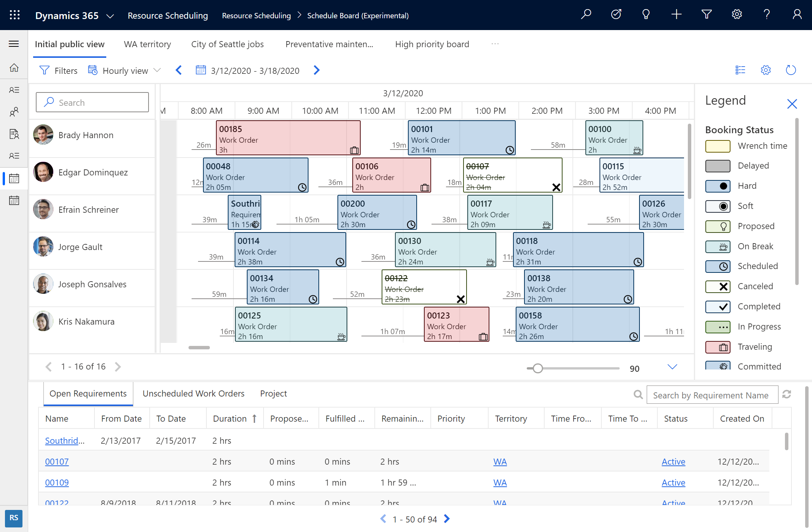
Task: Click the board settings gear icon
Action: pyautogui.click(x=766, y=70)
